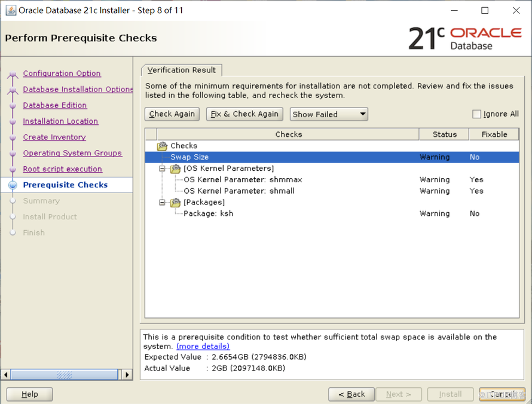Click the Checks root folder icon
The height and width of the screenshot is (404, 532).
tap(162, 146)
